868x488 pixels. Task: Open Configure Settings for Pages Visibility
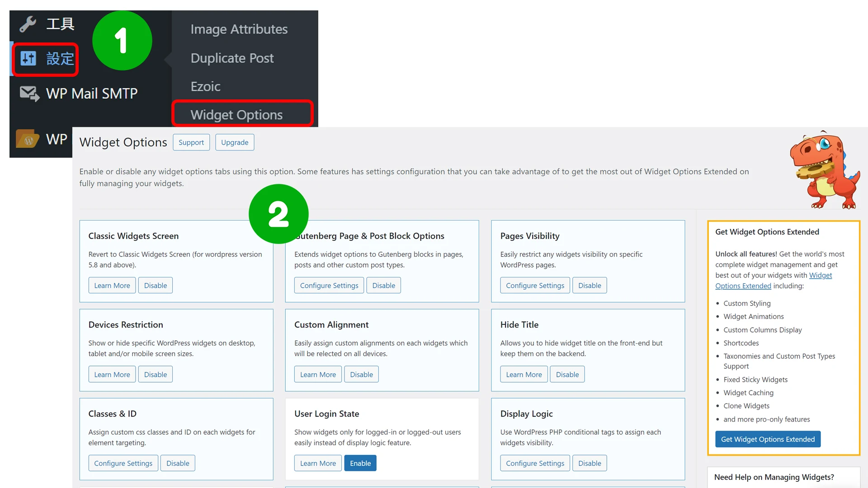(x=535, y=286)
